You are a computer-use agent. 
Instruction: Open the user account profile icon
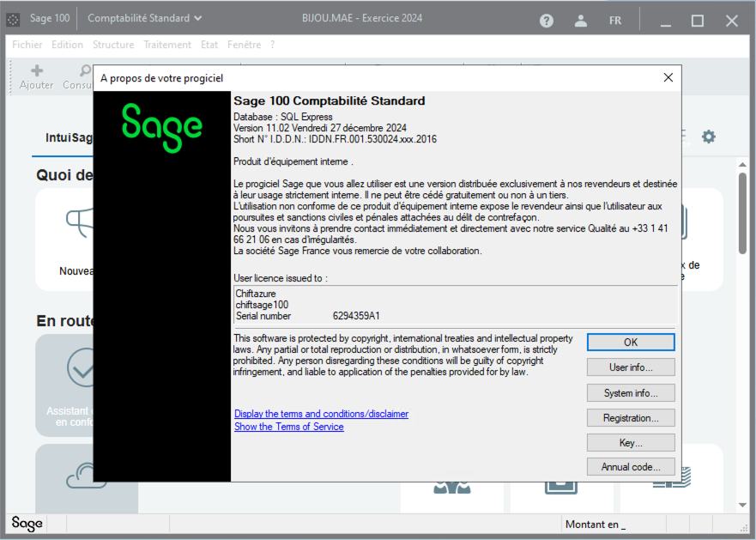tap(581, 21)
